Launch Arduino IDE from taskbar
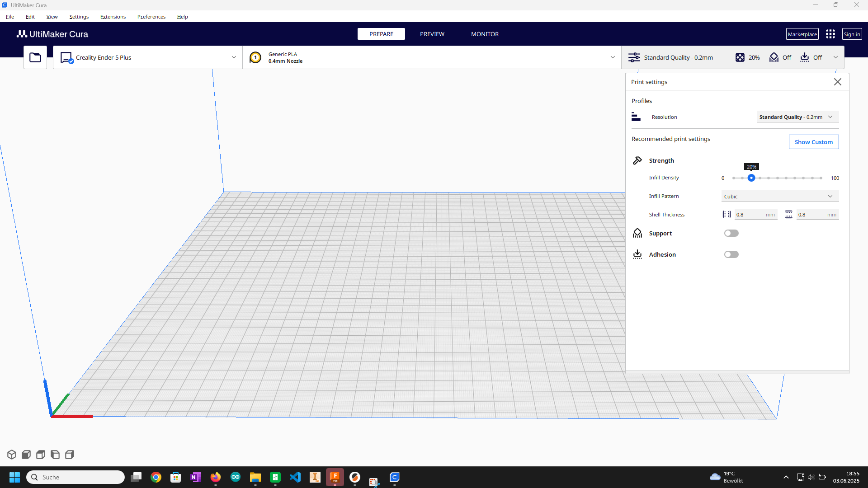Viewport: 868px width, 488px height. coord(235,477)
